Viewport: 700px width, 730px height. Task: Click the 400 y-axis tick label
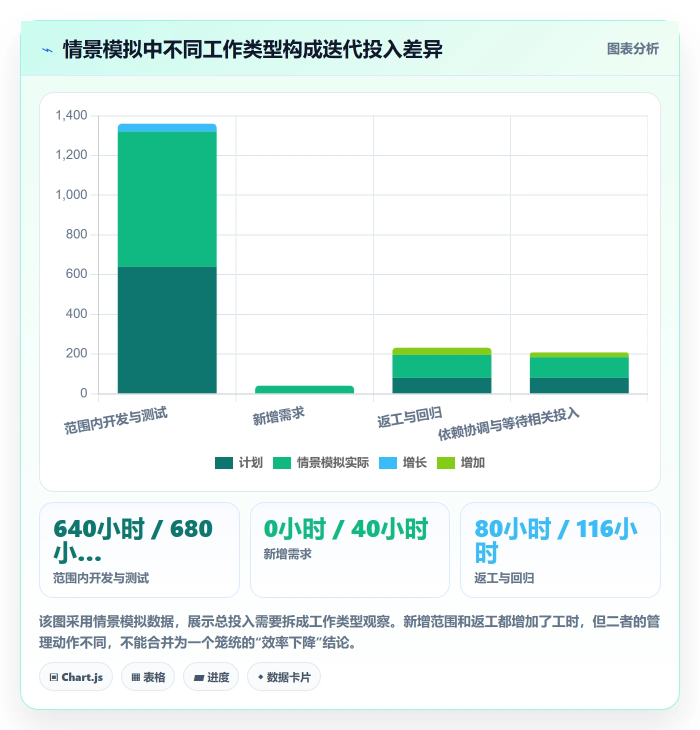(x=76, y=314)
